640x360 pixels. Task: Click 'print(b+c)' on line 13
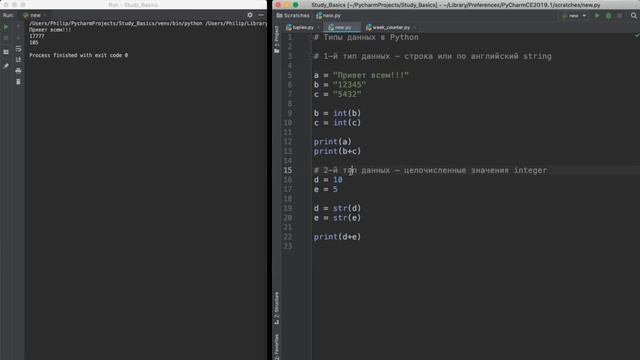pos(338,151)
